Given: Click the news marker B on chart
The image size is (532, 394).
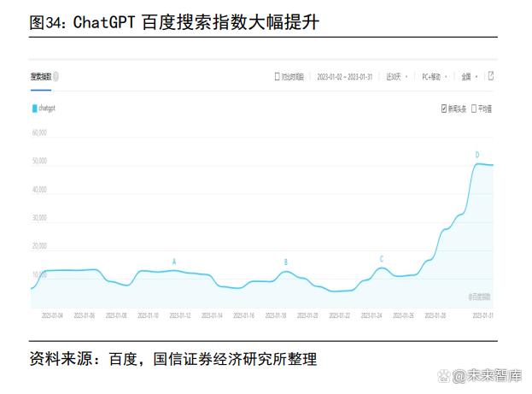Looking at the screenshot, I should point(286,262).
